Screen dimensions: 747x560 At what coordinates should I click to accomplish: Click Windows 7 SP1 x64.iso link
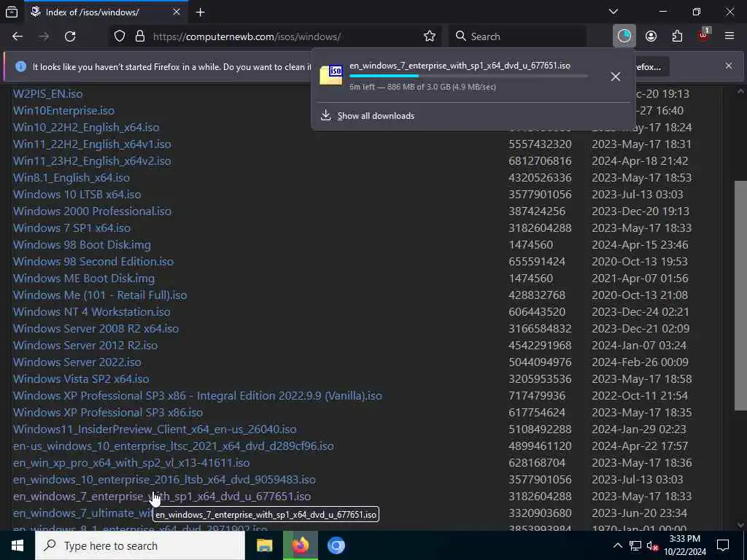point(72,227)
